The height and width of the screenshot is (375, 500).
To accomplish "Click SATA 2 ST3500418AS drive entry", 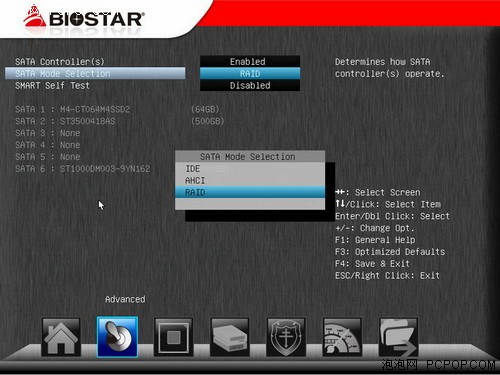I will pos(119,121).
